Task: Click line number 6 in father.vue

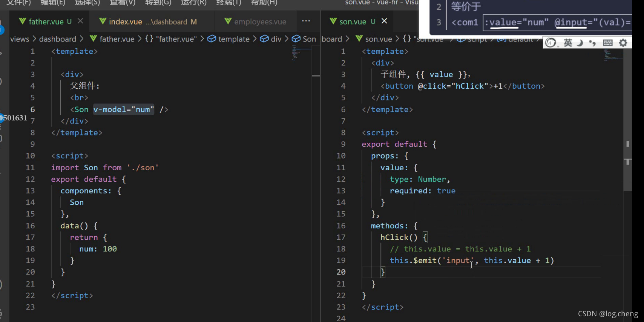Action: [33, 109]
